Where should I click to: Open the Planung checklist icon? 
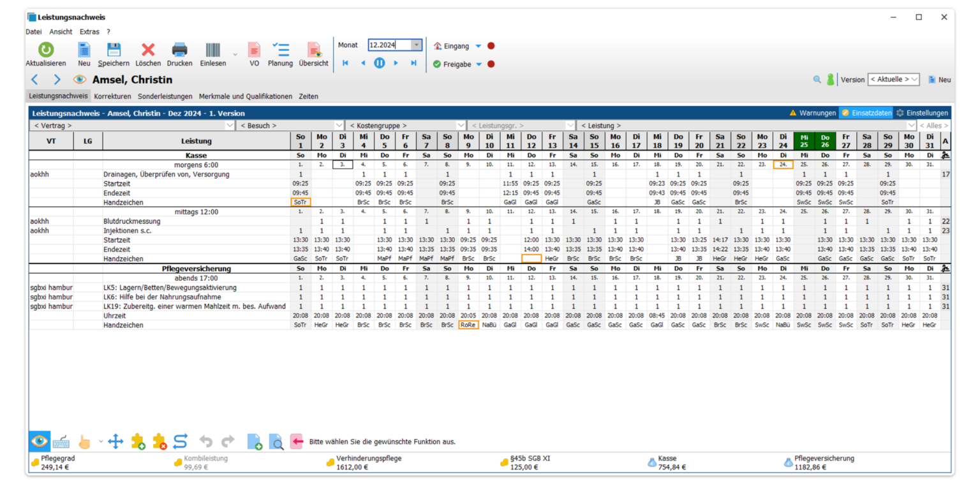280,50
